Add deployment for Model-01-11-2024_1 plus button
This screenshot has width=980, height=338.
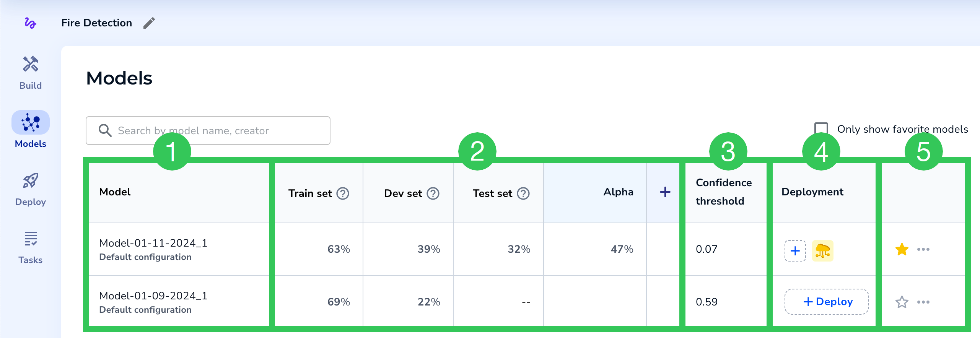795,251
